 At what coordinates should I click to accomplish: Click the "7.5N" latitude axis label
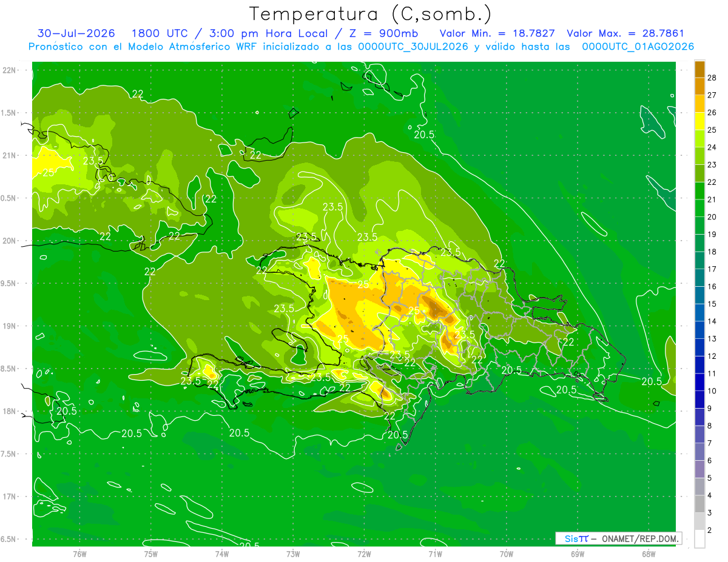[8, 453]
